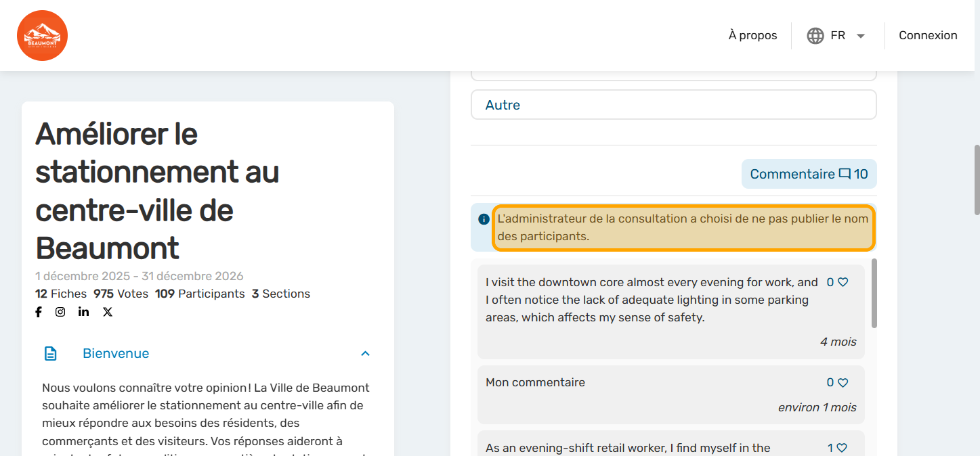Open the Instagram share icon
This screenshot has width=980, height=456.
point(60,312)
